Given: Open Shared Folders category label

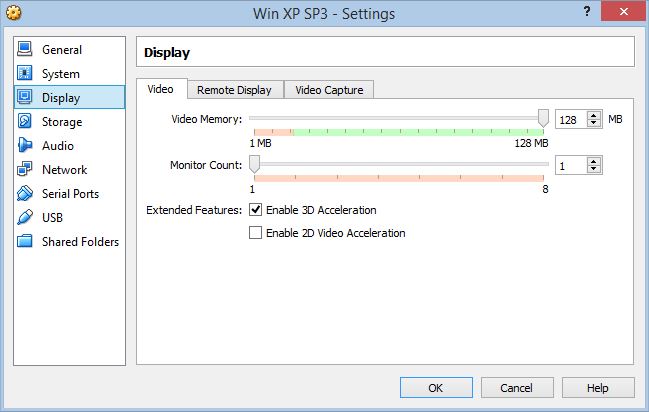Looking at the screenshot, I should (x=80, y=241).
